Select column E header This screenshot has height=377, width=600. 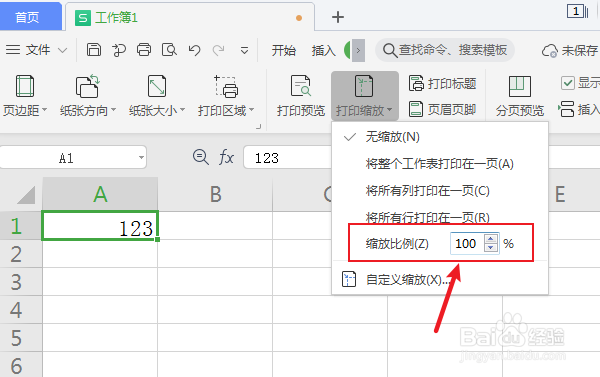point(561,194)
